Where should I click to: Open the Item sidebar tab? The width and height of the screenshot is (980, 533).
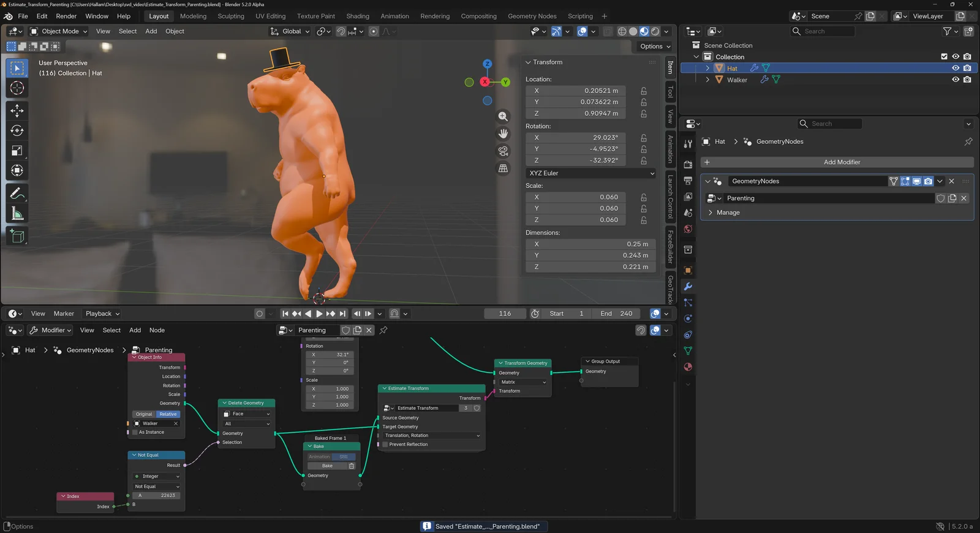[x=670, y=67]
